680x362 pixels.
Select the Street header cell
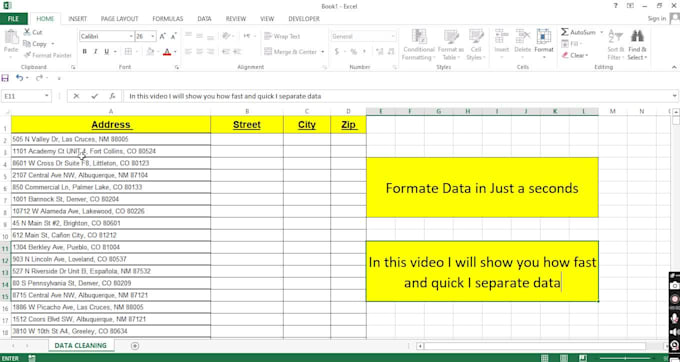pos(247,124)
